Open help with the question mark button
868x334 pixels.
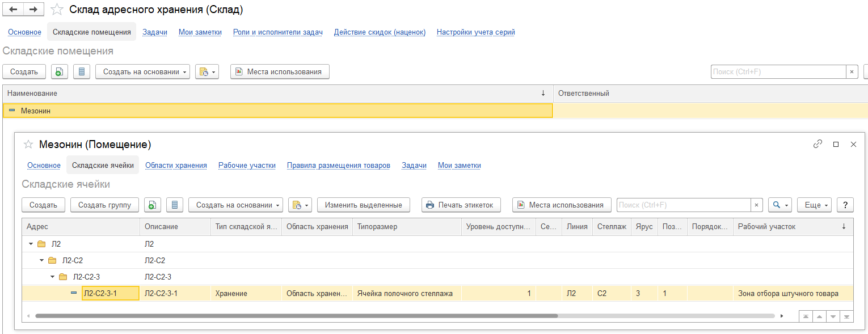[845, 205]
